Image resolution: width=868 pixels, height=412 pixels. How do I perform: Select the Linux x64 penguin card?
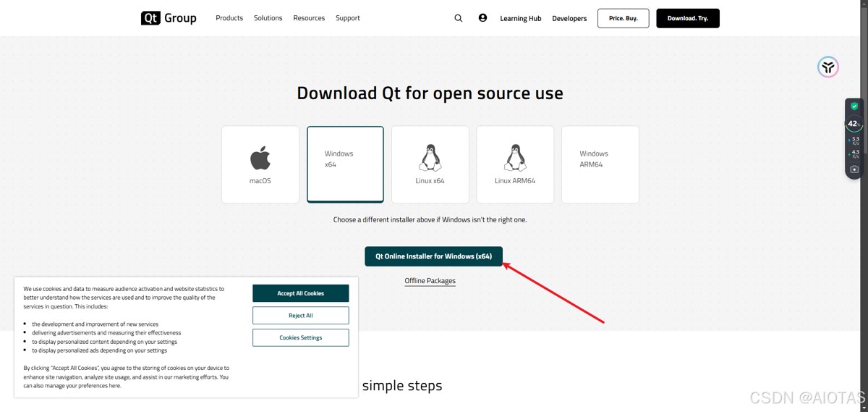[x=430, y=164]
